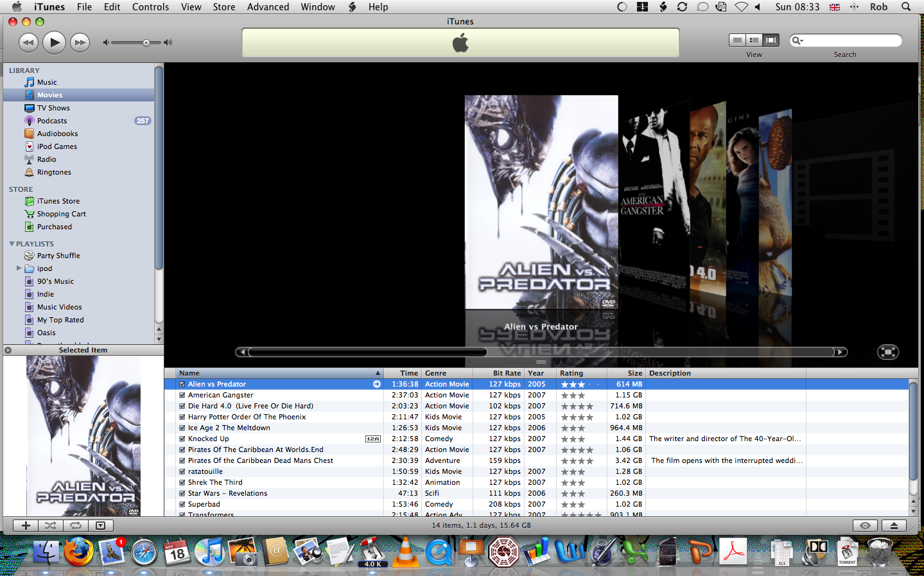Uncheck the ratatouille checkbox

tap(182, 471)
